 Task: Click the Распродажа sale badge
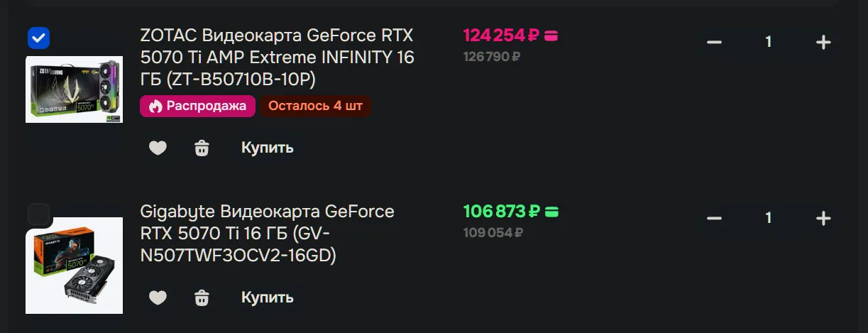click(x=198, y=106)
